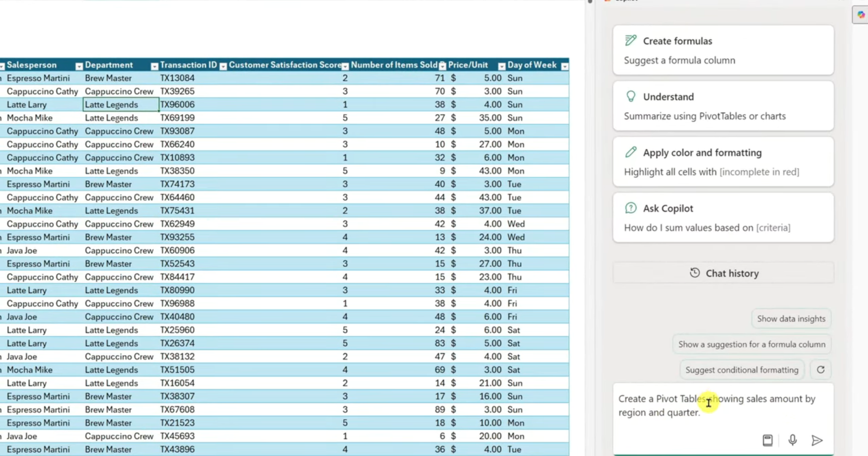The width and height of the screenshot is (868, 456).
Task: Expand the Day of Week filter dropdown
Action: click(564, 66)
